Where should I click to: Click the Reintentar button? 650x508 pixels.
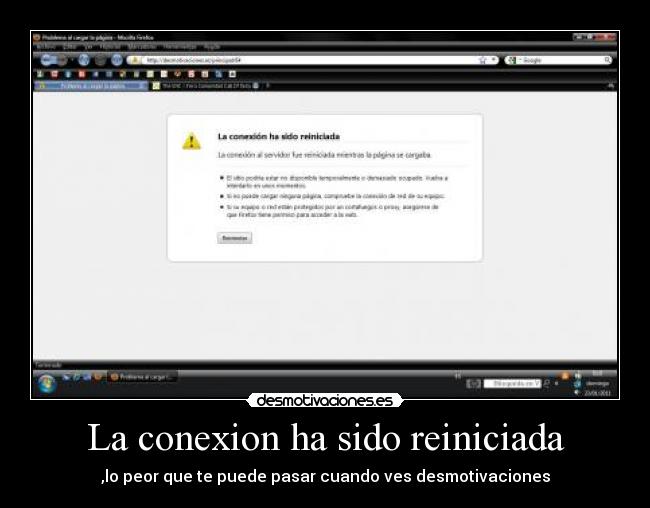(235, 238)
